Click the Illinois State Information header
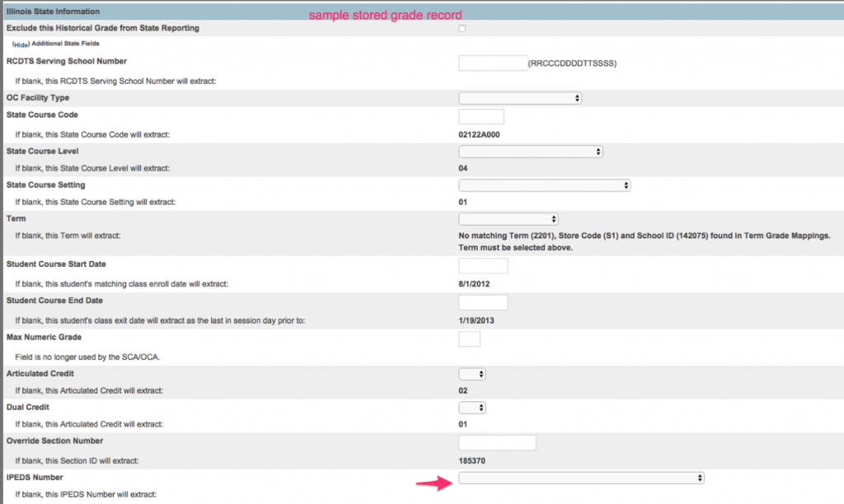 (53, 12)
